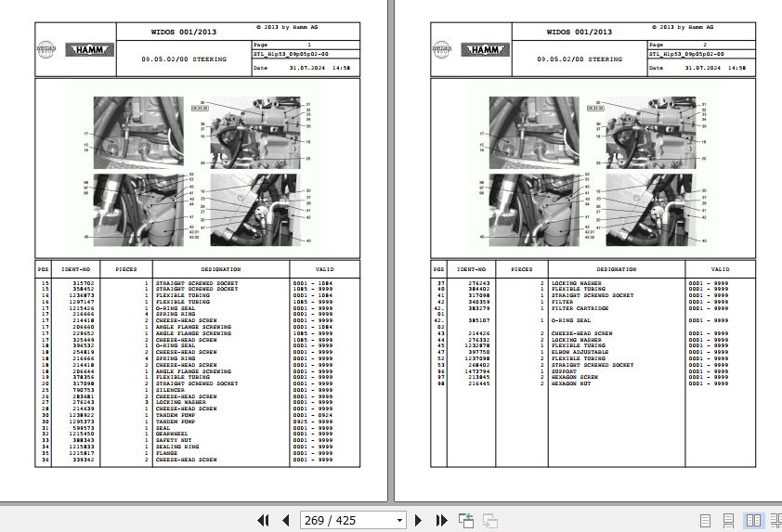Click the DESIGNATION column header on page 1
This screenshot has height=532, width=782.
tap(221, 269)
